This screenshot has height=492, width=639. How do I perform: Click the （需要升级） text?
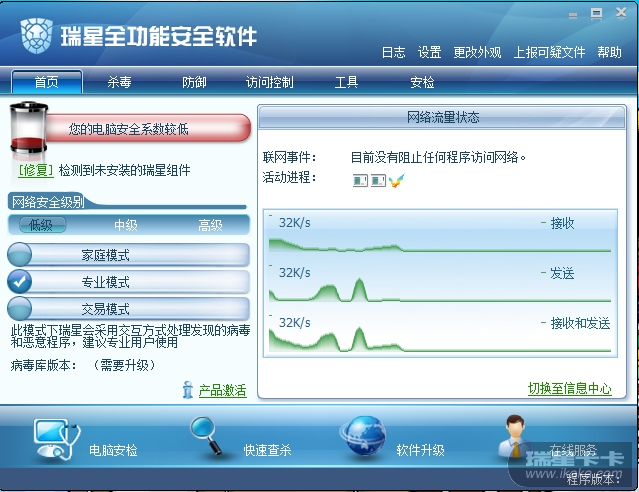[125, 365]
